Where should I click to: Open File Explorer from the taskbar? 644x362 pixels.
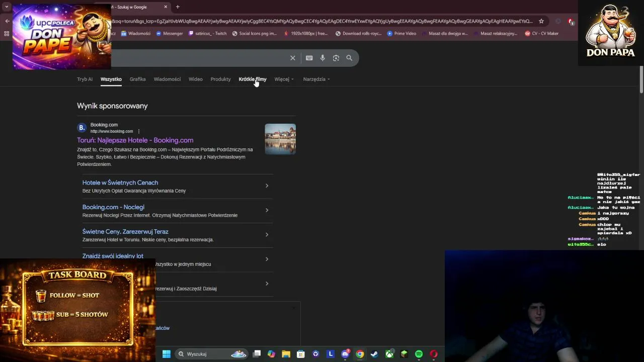click(286, 354)
